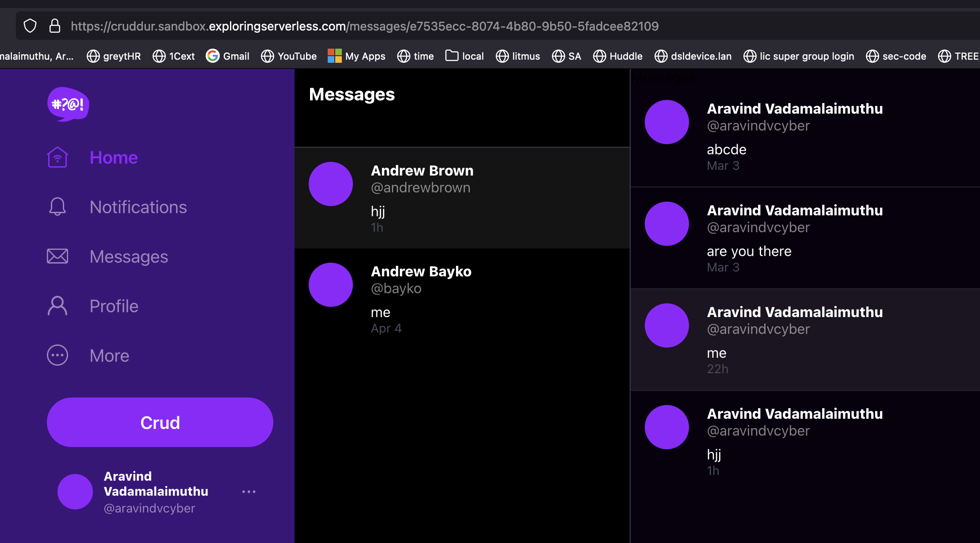Viewport: 980px width, 543px height.
Task: Click the Cruddur speech-bubble logo
Action: click(x=69, y=104)
